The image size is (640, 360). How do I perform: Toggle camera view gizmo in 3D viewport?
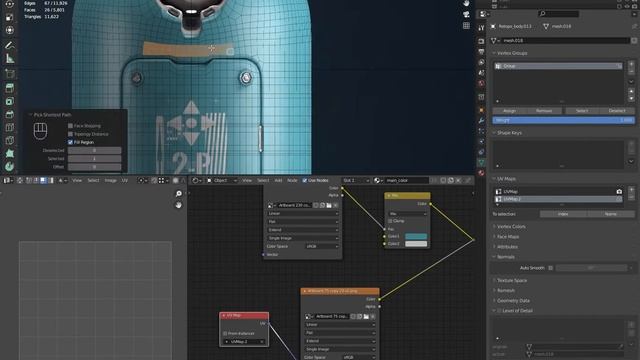(x=466, y=14)
